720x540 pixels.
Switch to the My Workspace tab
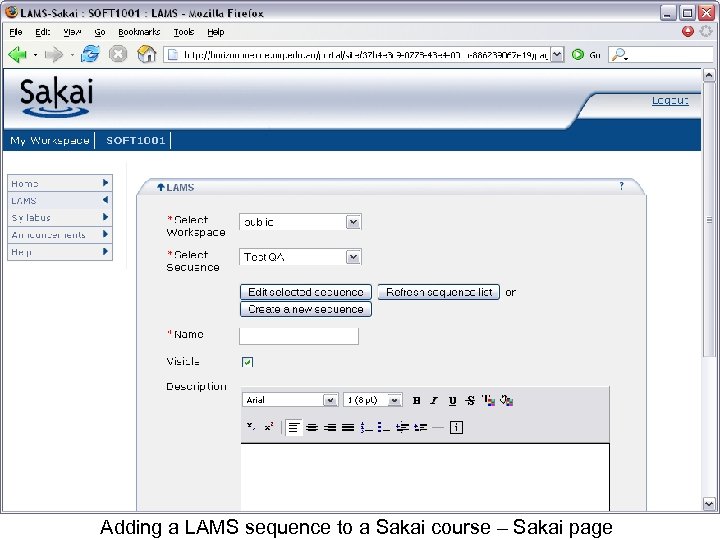(50, 141)
